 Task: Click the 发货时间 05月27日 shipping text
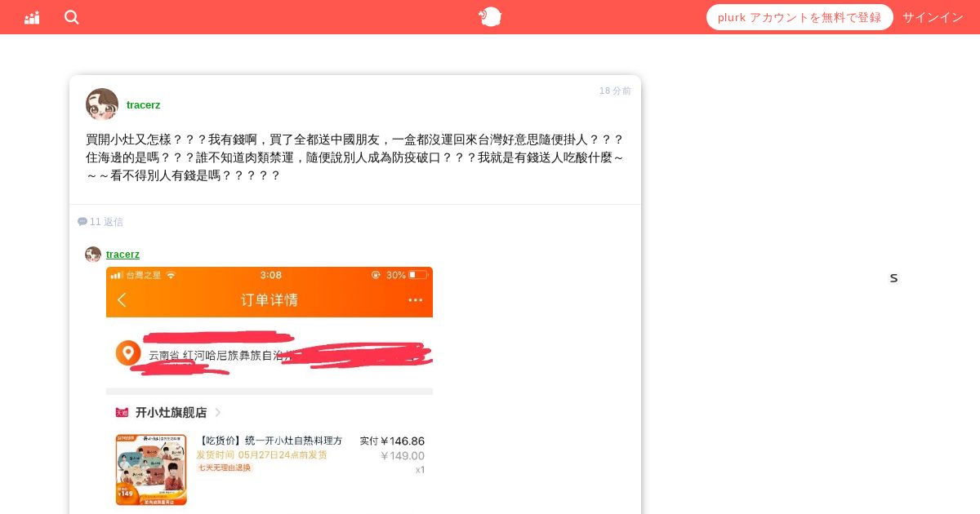[261, 454]
